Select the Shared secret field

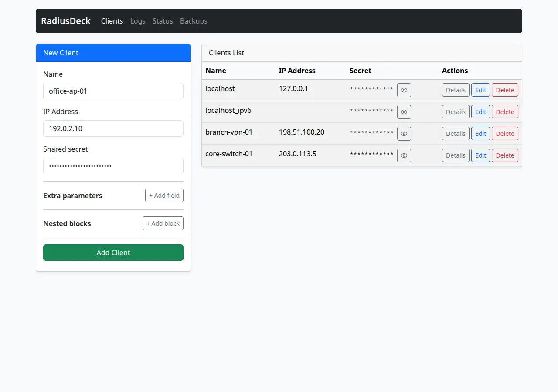(x=113, y=166)
